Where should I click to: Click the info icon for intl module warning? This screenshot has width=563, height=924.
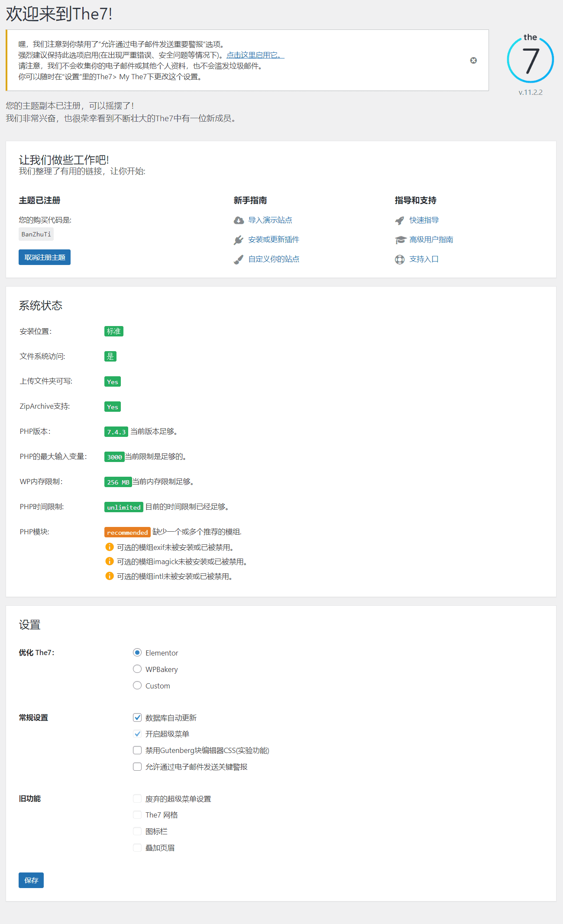click(x=110, y=576)
